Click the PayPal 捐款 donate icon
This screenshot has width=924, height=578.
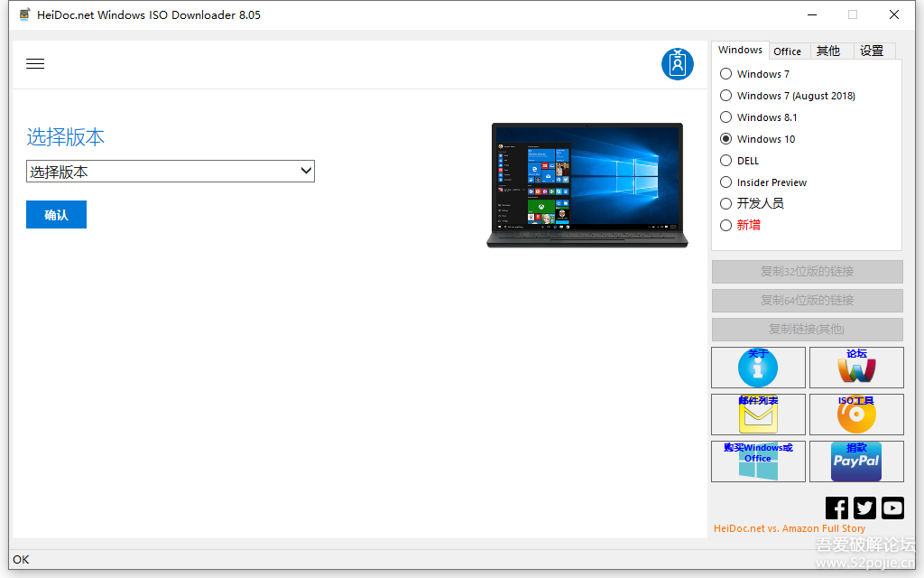856,461
